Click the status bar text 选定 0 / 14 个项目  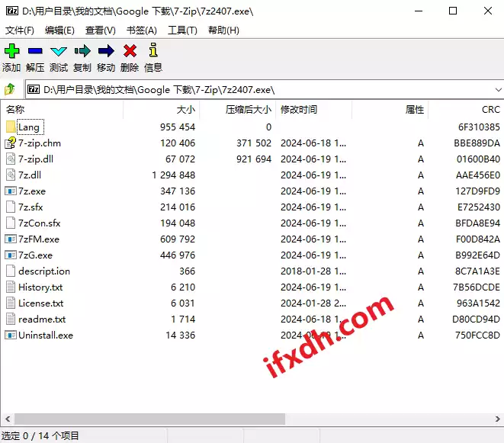coord(40,436)
